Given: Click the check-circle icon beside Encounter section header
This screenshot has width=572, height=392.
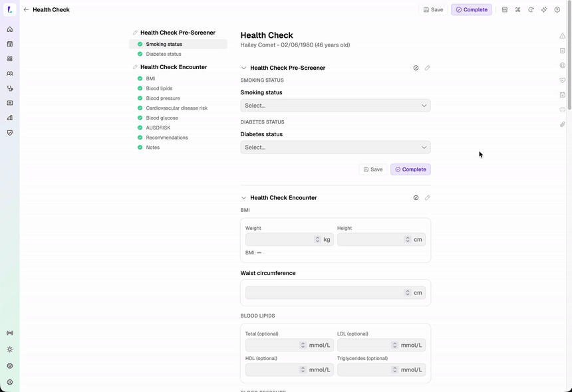Looking at the screenshot, I should [x=416, y=198].
